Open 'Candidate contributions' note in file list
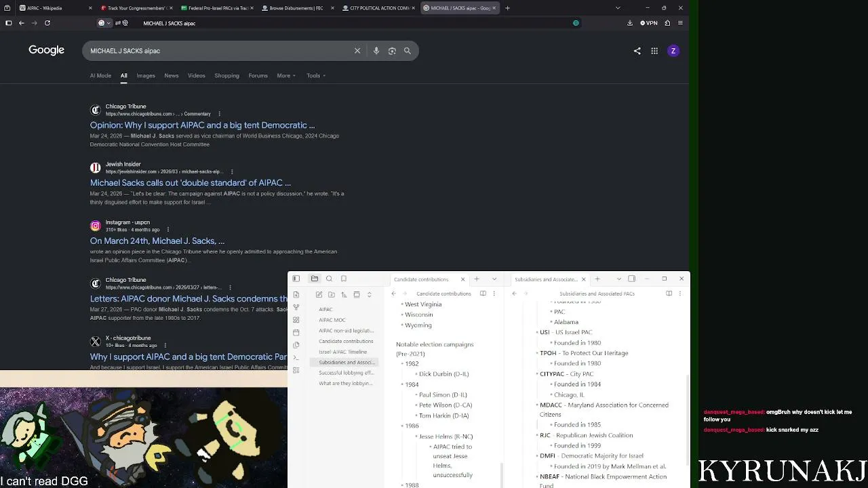Screen dimensions: 868x488 coord(346,341)
